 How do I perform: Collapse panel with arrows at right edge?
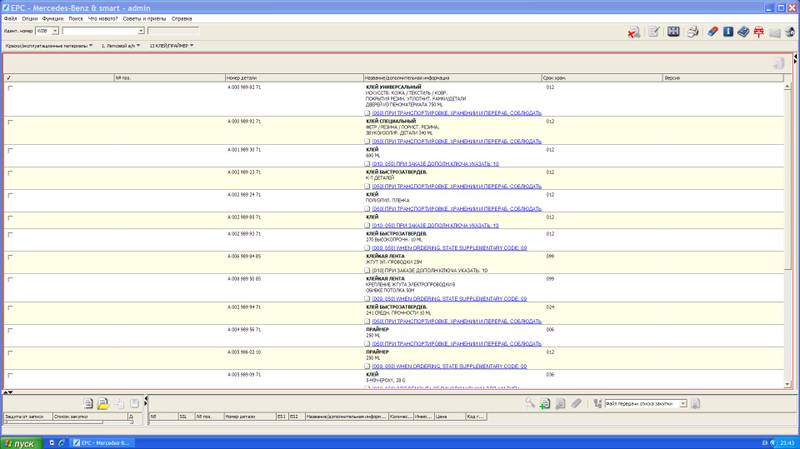795,59
